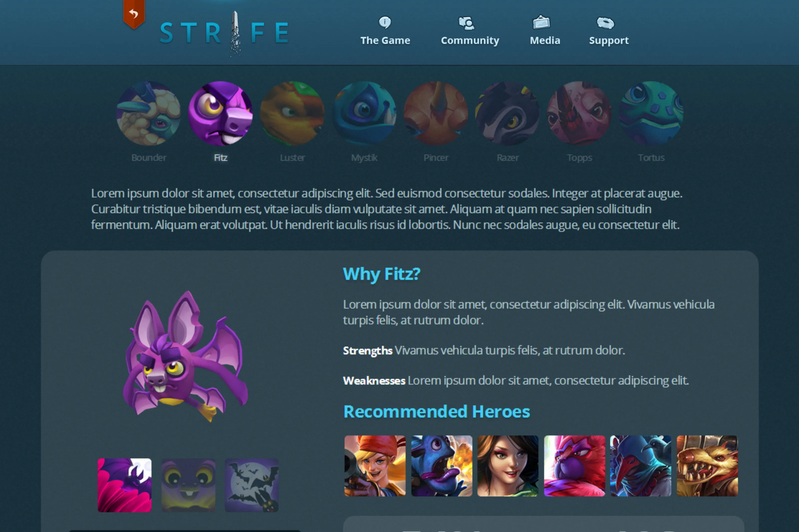The height and width of the screenshot is (532, 799).
Task: Open the Media menu
Action: tap(545, 31)
